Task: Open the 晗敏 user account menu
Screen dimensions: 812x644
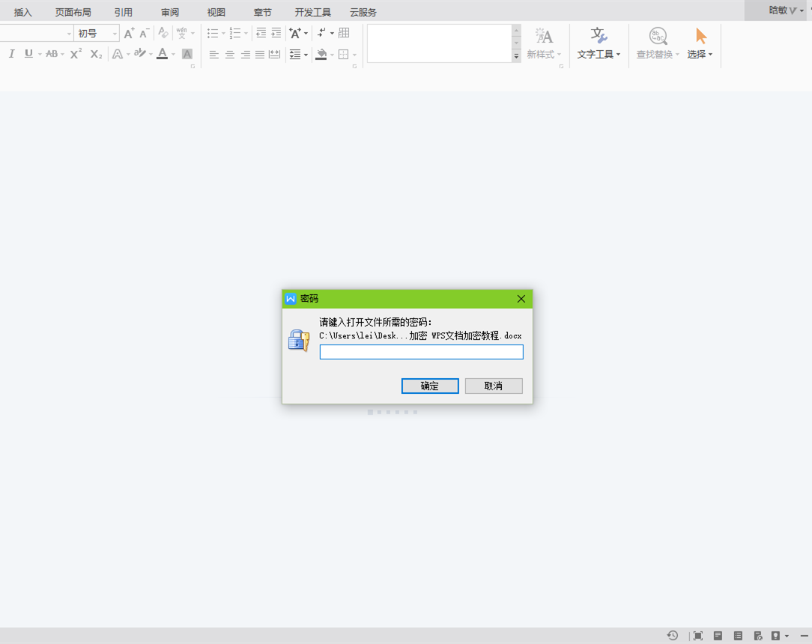Action: tap(786, 10)
